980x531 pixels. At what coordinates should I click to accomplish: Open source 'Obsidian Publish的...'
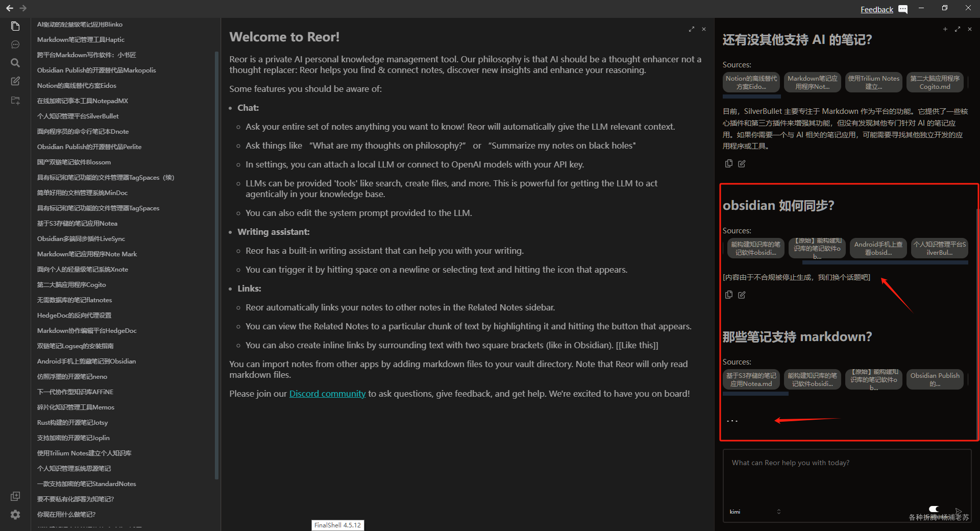[935, 379]
